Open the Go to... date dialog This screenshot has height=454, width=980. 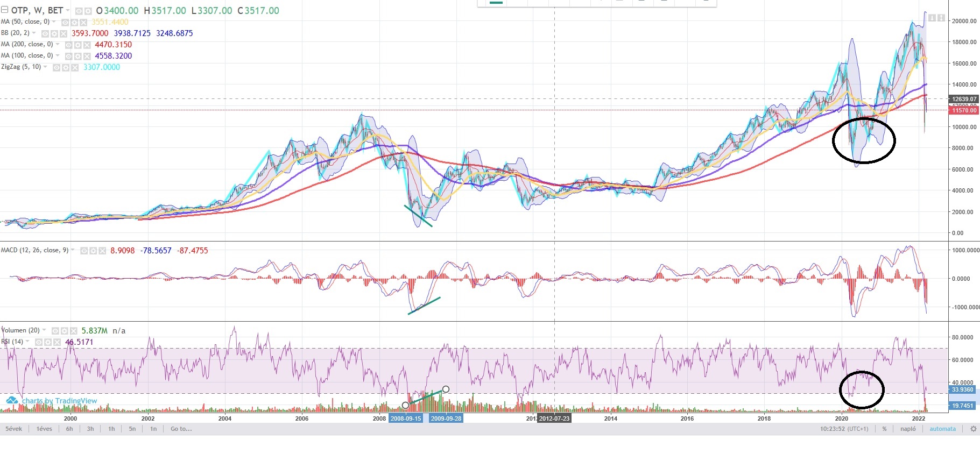(181, 429)
